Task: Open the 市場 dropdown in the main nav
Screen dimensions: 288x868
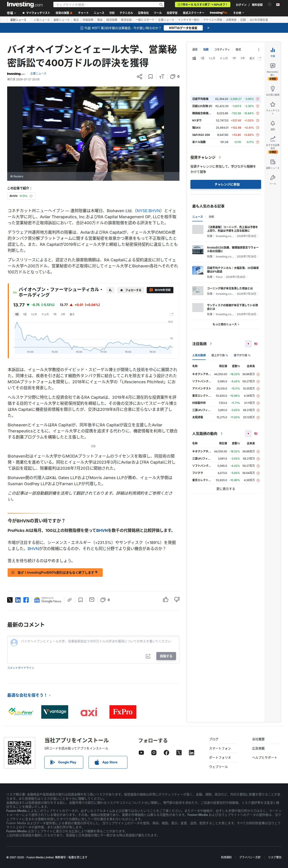Action: click(x=11, y=13)
